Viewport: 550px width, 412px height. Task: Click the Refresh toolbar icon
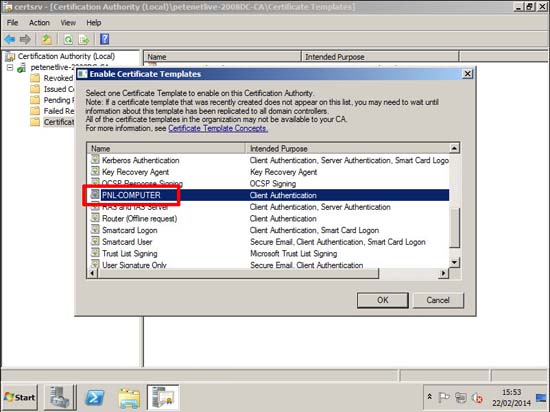pos(68,39)
